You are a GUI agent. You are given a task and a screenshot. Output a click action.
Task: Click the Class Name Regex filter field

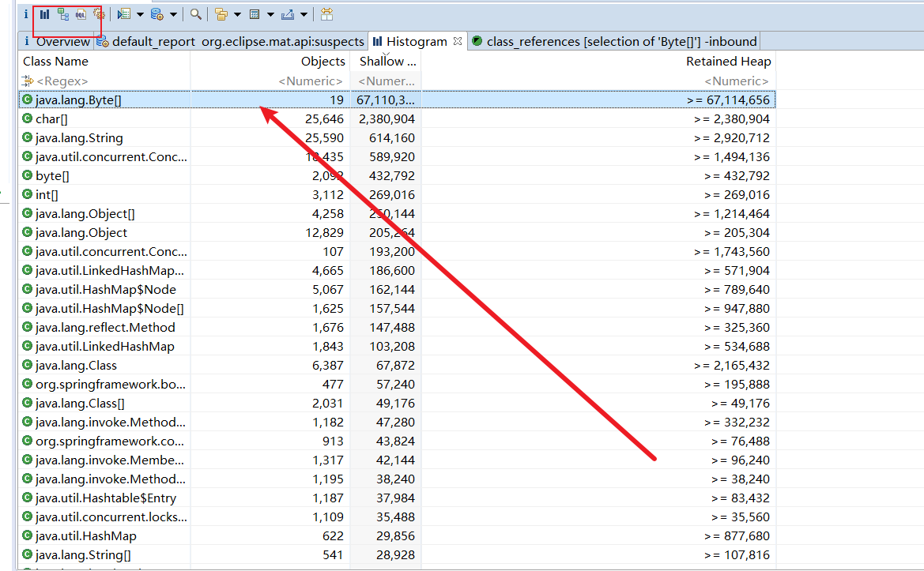[103, 81]
